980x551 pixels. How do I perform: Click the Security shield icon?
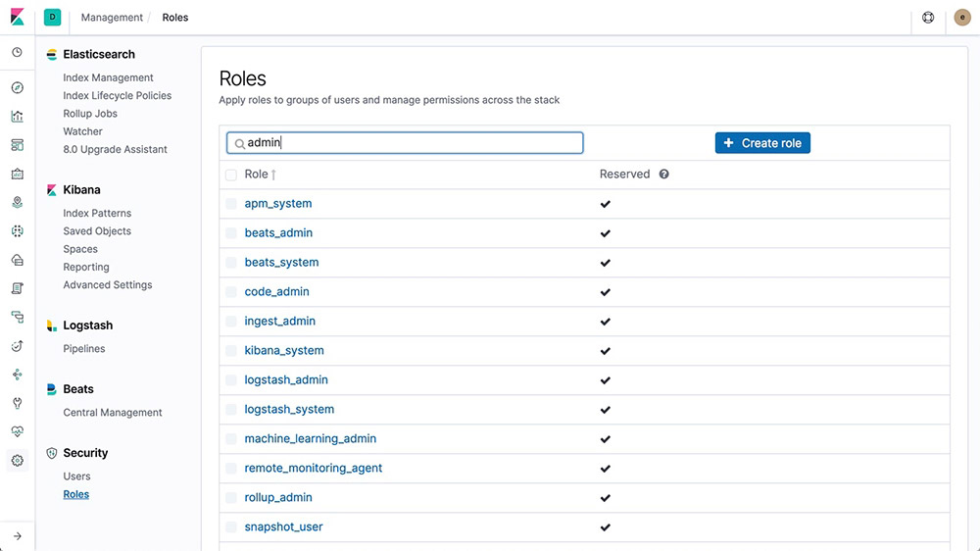pyautogui.click(x=52, y=453)
